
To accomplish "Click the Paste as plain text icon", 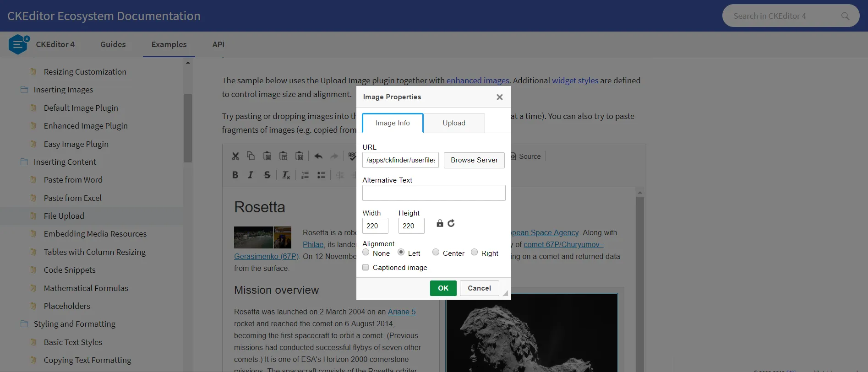I will [x=284, y=156].
